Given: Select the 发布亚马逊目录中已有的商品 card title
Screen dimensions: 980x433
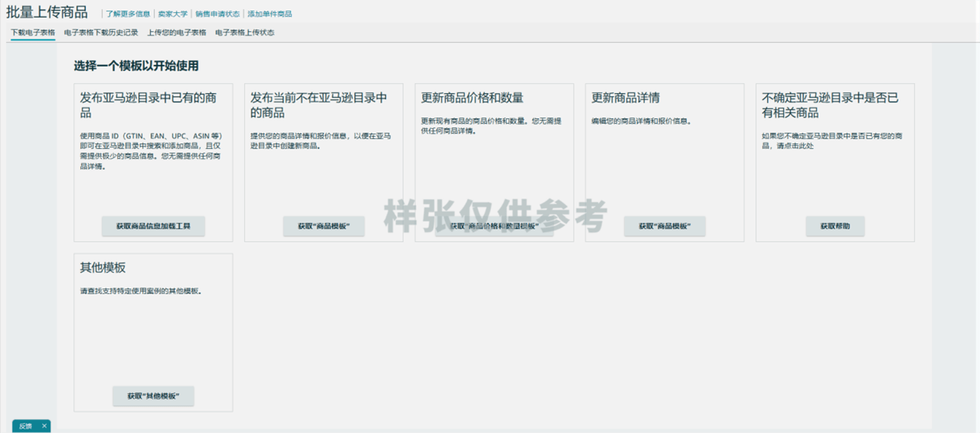Looking at the screenshot, I should [148, 105].
